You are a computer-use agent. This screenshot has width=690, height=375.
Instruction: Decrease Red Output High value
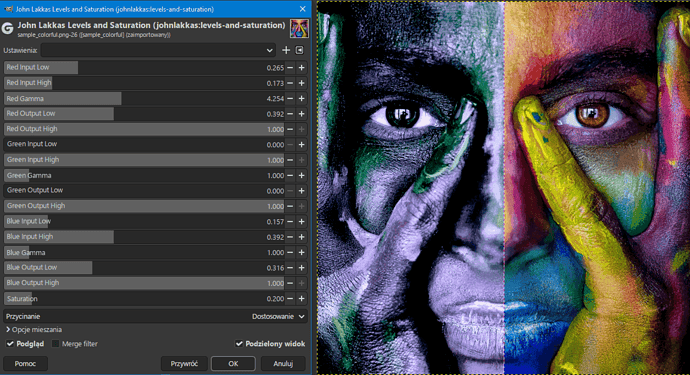(x=290, y=129)
